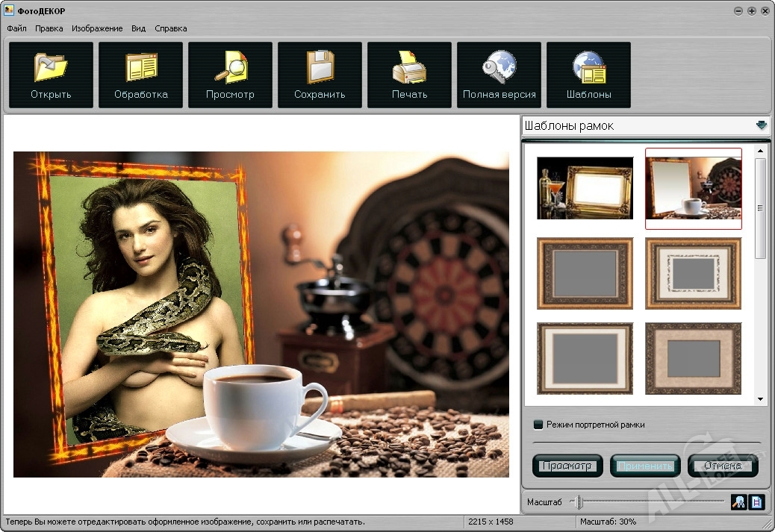Open the Файл menu
This screenshot has height=532, width=775.
[16, 28]
